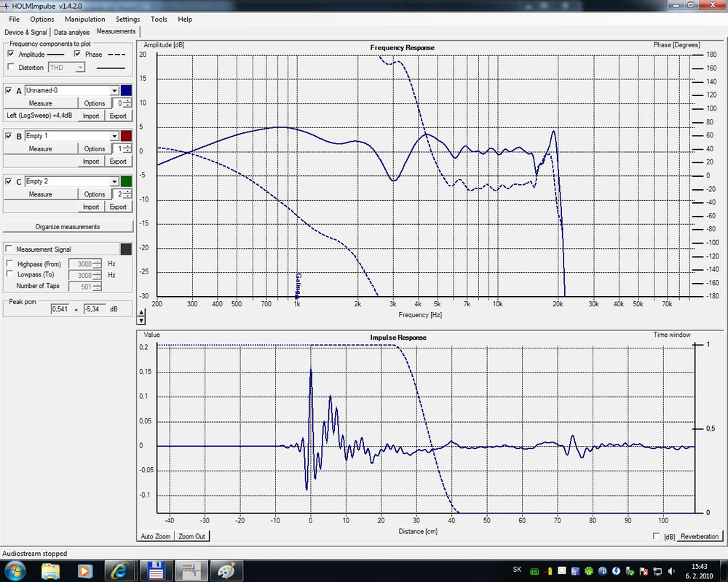This screenshot has height=582, width=728.
Task: Enable the Measurement Signal checkbox
Action: 8,249
